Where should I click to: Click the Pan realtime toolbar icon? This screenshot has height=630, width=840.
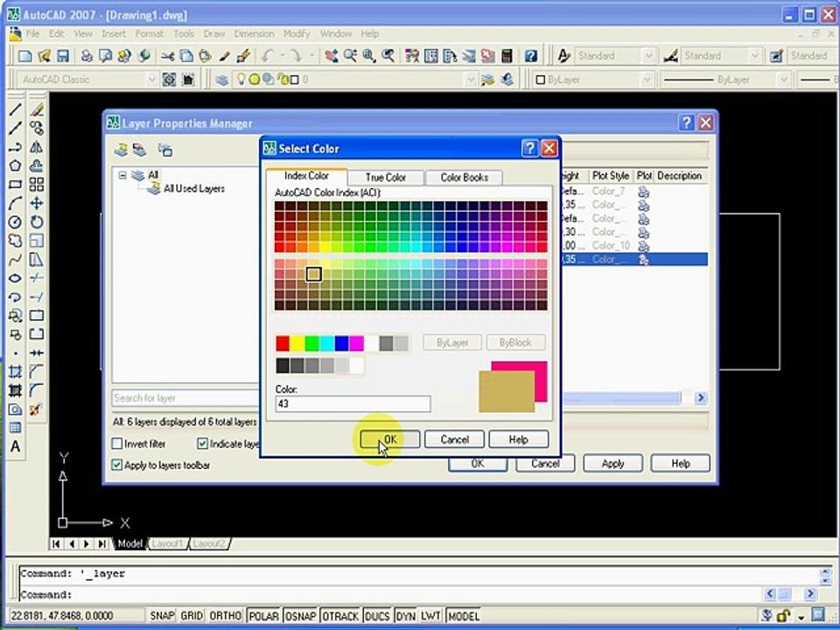click(x=332, y=56)
